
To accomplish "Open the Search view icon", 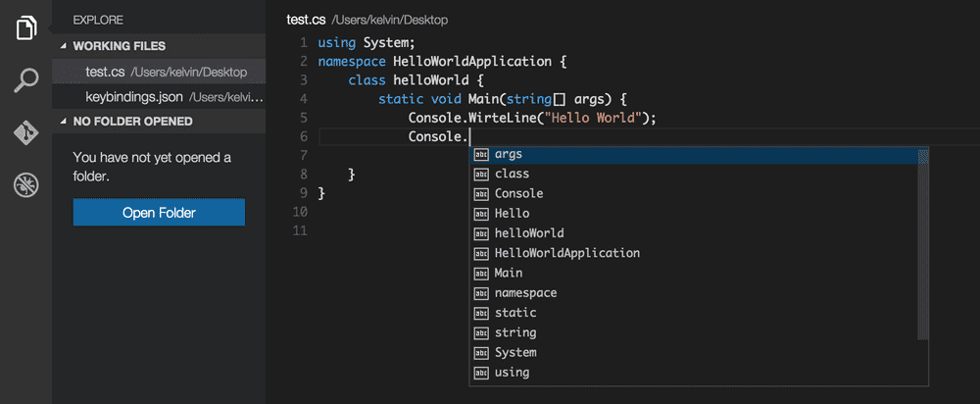I will click(x=26, y=80).
